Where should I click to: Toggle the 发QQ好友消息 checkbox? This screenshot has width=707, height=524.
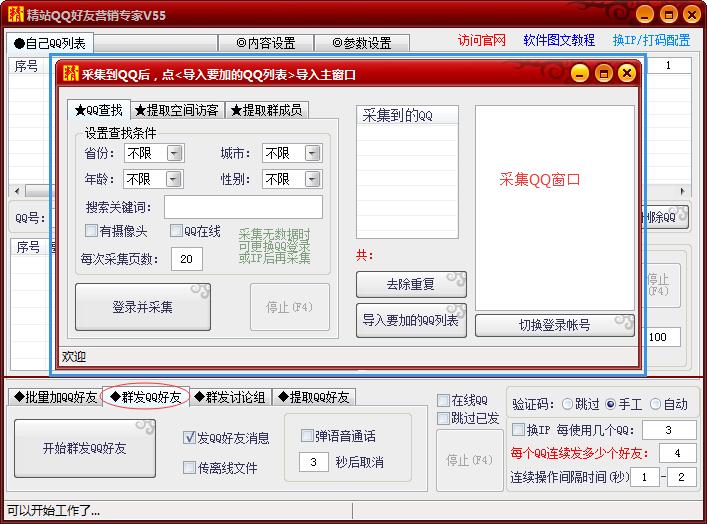click(189, 437)
